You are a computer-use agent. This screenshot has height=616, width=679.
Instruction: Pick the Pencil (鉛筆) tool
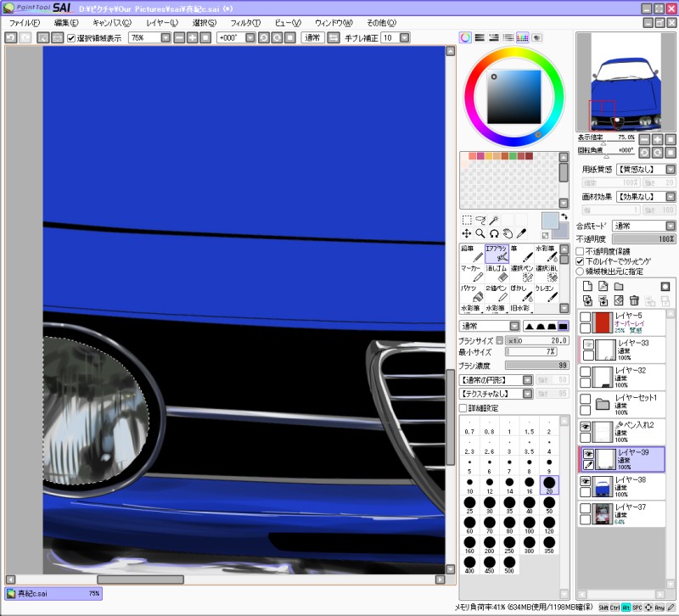tap(471, 253)
